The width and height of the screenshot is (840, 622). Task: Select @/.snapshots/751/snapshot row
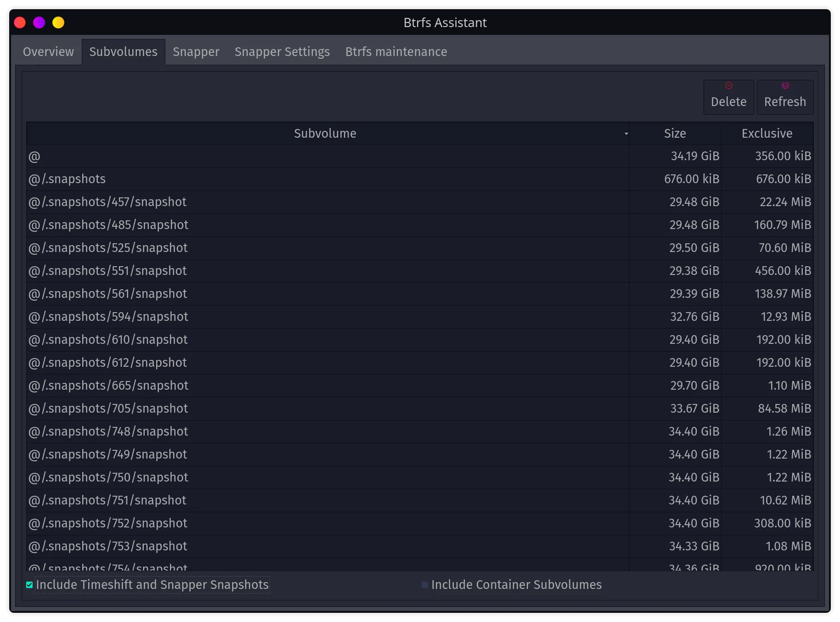click(420, 501)
